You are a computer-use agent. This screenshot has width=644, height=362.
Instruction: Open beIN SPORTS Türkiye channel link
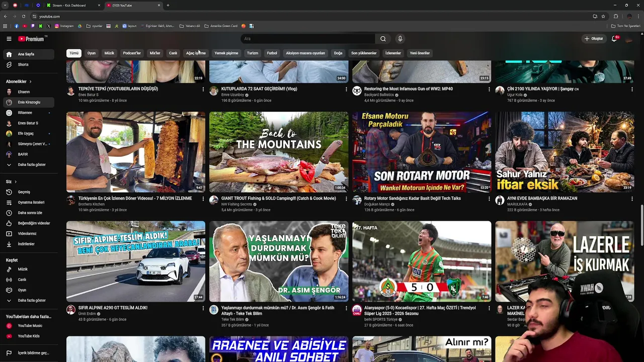tap(380, 319)
